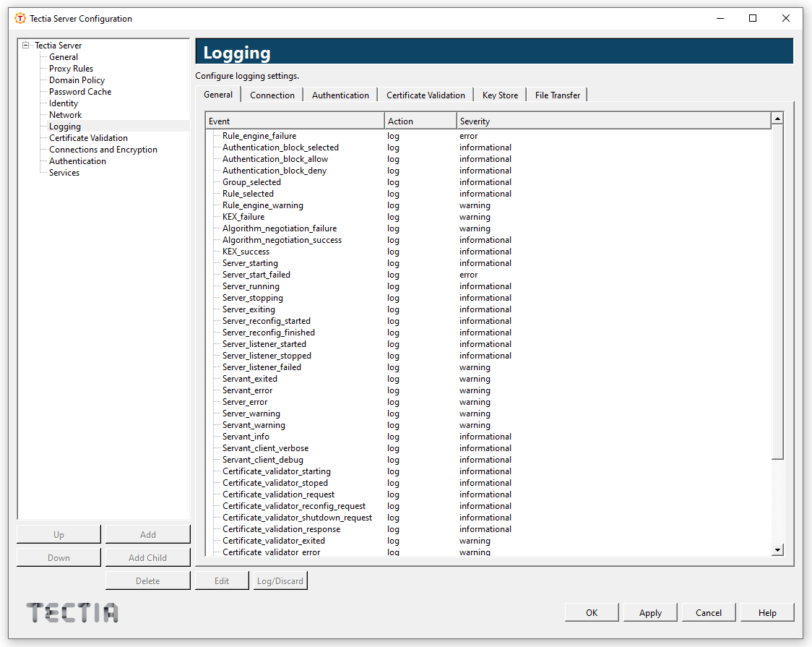Viewport: 812px width, 647px height.
Task: Select Services tree item
Action: coord(64,173)
